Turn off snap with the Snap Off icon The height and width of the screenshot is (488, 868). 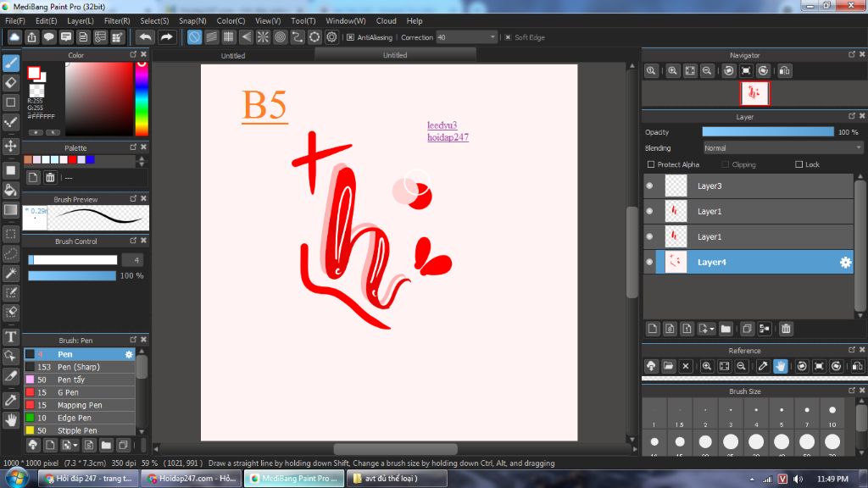(x=194, y=37)
